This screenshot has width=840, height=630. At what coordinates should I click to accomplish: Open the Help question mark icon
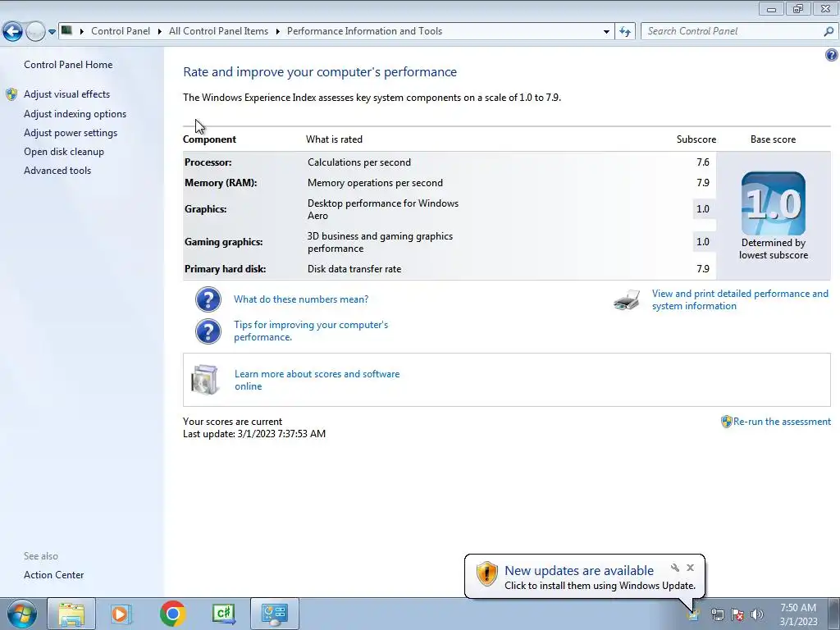pyautogui.click(x=832, y=55)
